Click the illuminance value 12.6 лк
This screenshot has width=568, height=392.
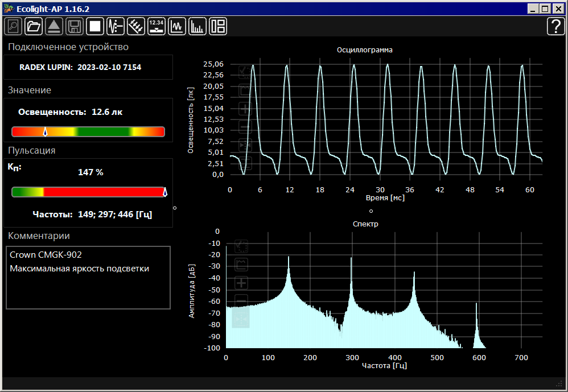(107, 112)
